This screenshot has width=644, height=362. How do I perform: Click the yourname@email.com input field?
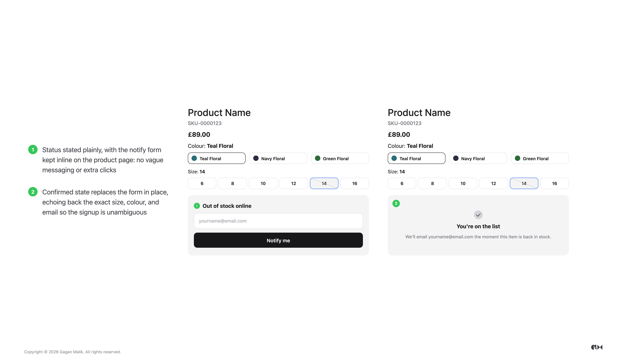pos(278,221)
